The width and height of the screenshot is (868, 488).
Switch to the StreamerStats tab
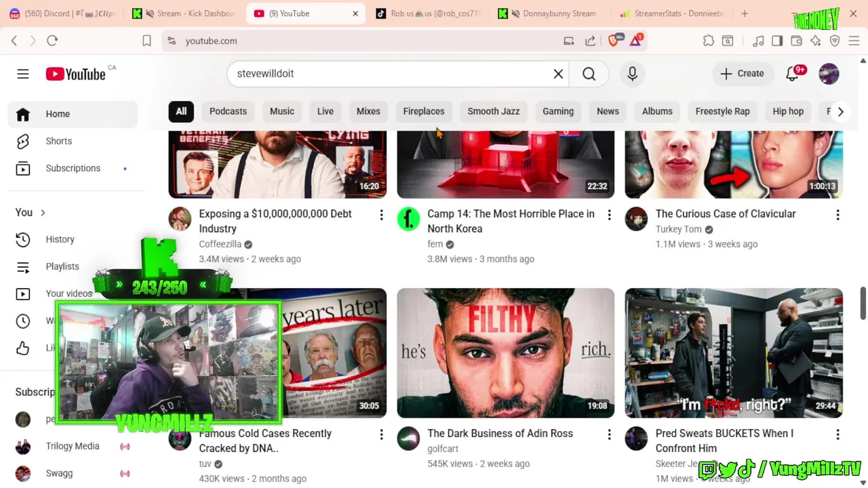click(x=671, y=14)
